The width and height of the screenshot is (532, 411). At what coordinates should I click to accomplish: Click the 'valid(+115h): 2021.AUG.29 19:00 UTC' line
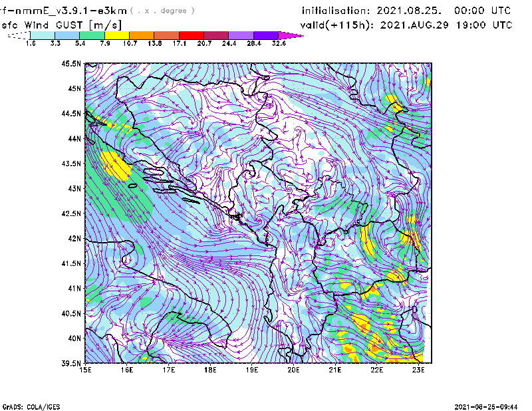(406, 25)
